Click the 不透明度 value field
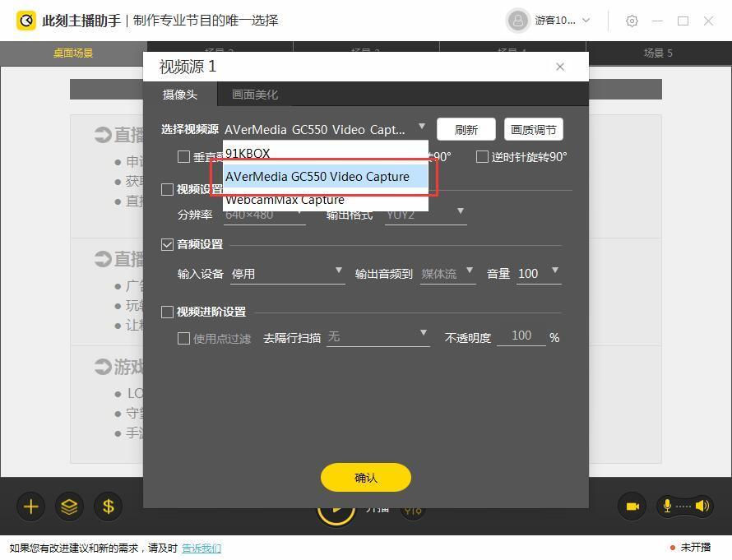 [521, 336]
